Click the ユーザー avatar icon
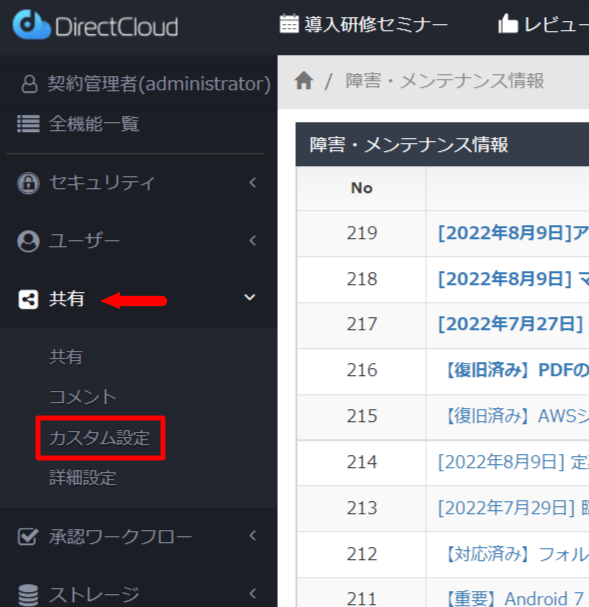The height and width of the screenshot is (607, 589). [x=28, y=241]
